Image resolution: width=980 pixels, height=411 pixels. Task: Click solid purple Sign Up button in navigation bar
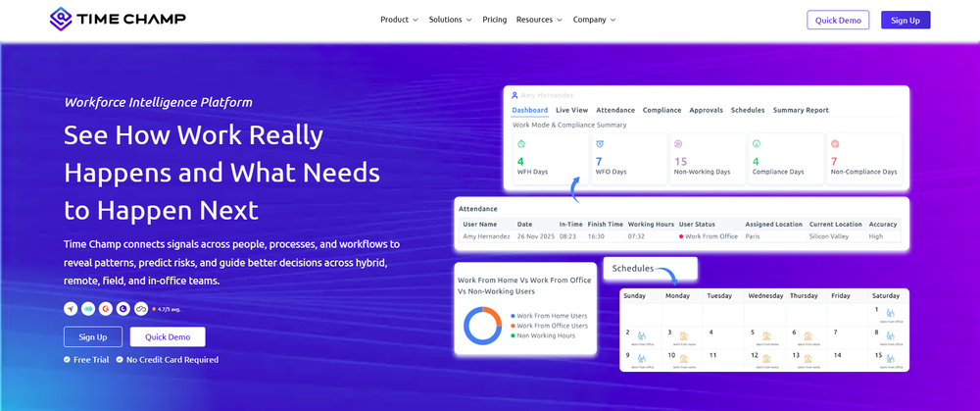906,20
